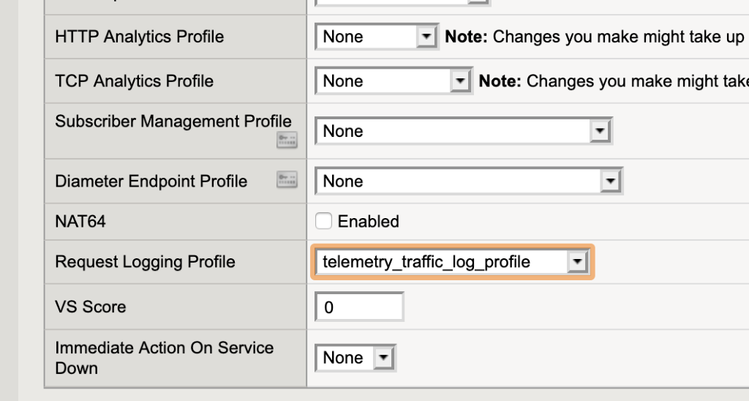This screenshot has width=749, height=401.
Task: Open the HTTP Analytics Profile dropdown
Action: (x=377, y=37)
